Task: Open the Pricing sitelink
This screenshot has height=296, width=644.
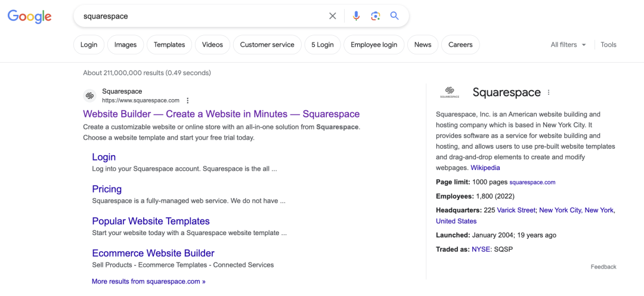Action: [107, 189]
